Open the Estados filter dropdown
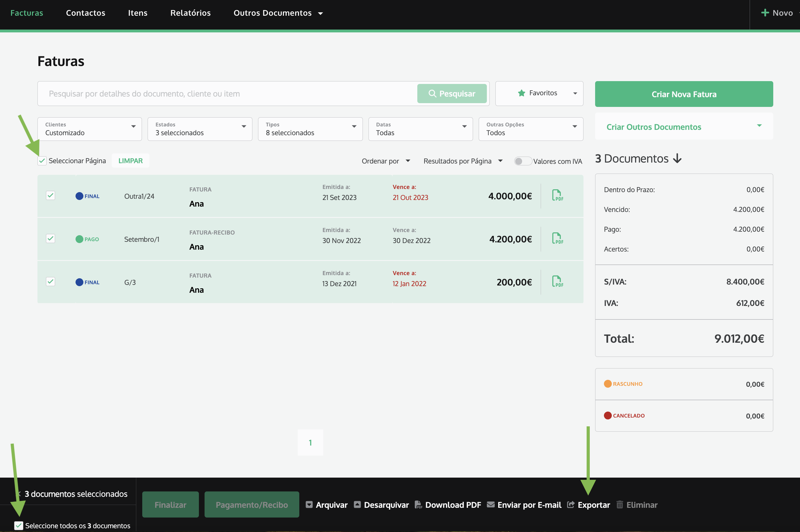This screenshot has height=532, width=800. (200, 129)
